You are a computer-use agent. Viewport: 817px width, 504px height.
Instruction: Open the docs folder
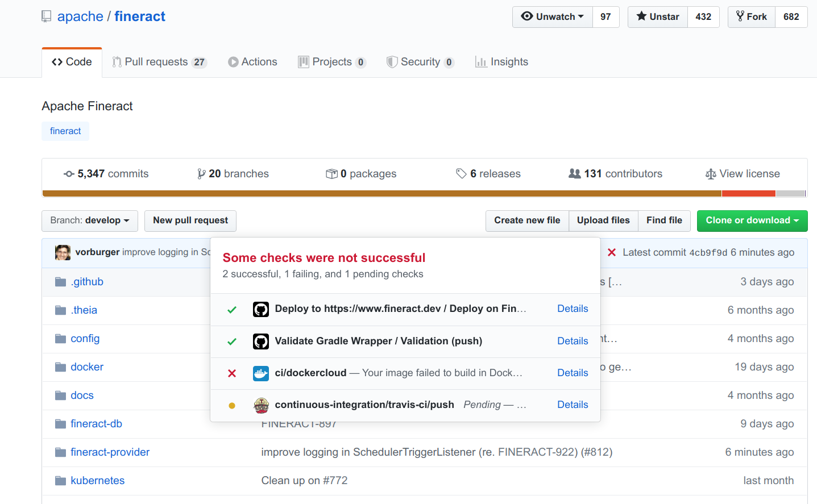82,395
